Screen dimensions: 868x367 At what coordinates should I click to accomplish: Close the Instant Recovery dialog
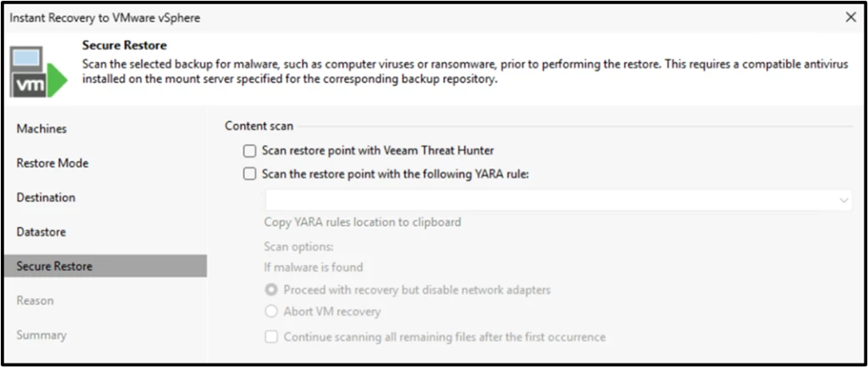[x=850, y=17]
